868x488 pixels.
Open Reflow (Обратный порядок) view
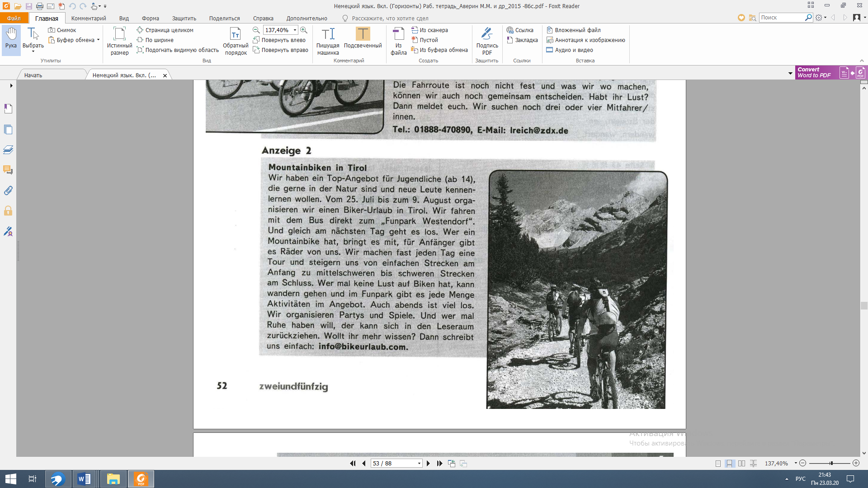coord(236,41)
